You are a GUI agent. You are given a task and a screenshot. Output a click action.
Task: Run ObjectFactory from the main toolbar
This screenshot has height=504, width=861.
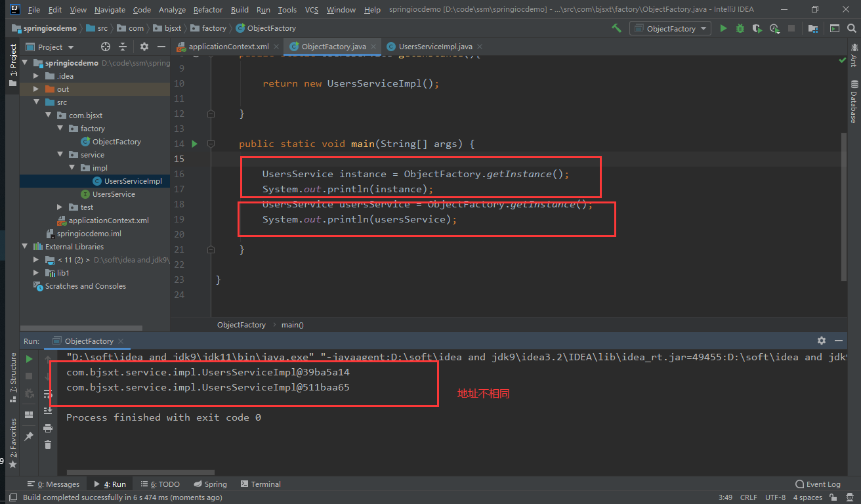(x=723, y=28)
